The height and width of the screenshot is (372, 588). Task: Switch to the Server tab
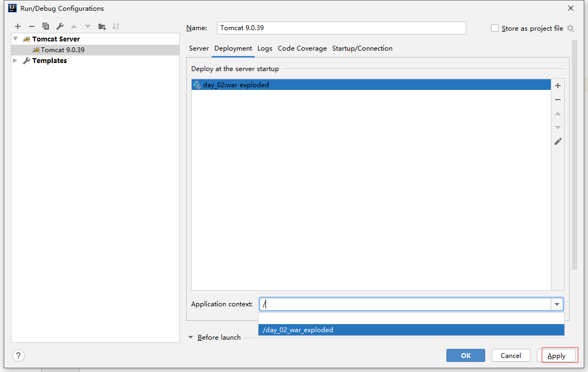click(199, 48)
